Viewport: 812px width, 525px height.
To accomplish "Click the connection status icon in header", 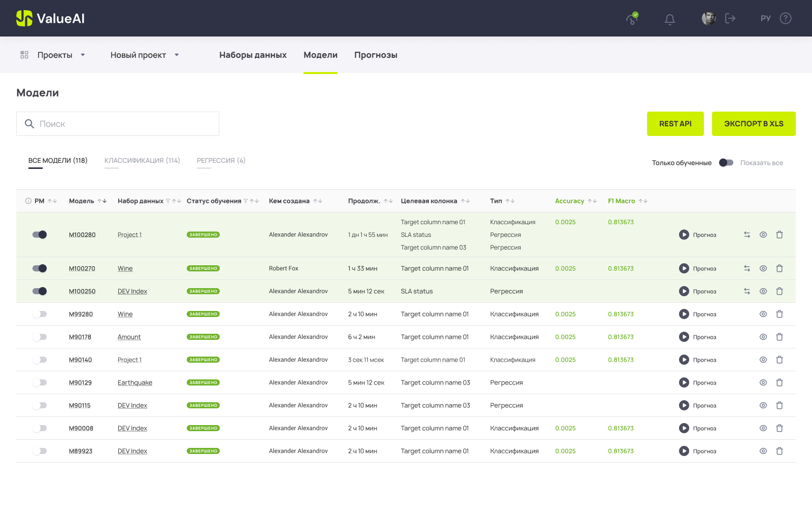I will tap(632, 19).
